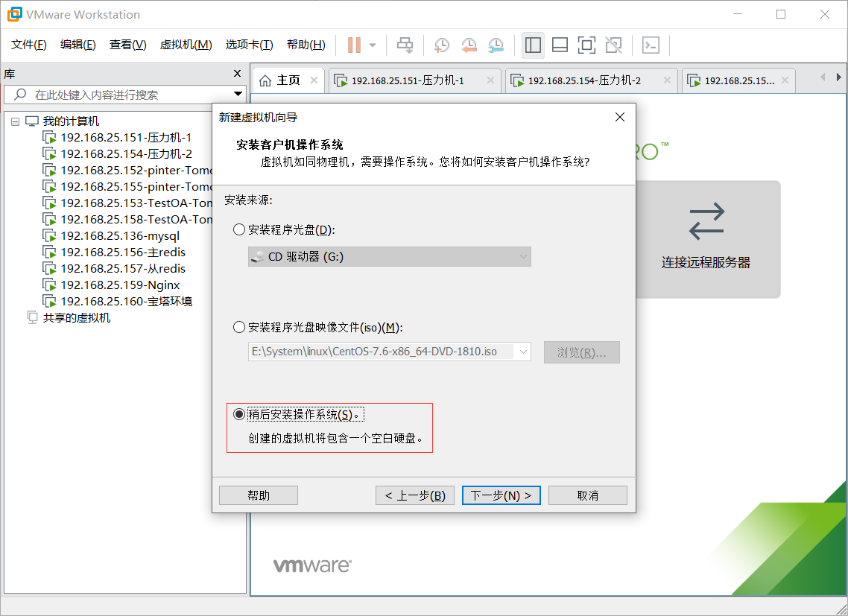Image resolution: width=848 pixels, height=616 pixels.
Task: Click the library search input field
Action: 125,95
